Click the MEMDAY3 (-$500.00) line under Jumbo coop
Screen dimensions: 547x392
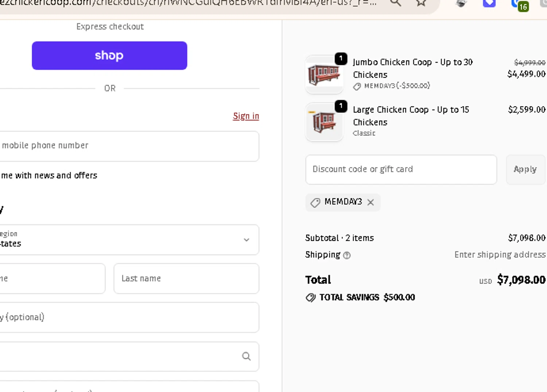392,86
